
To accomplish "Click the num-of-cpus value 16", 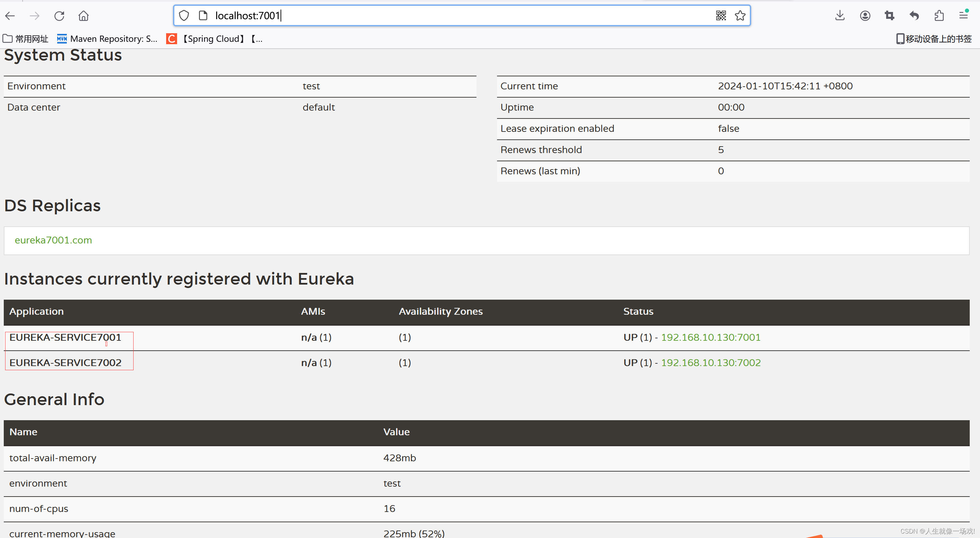I will click(x=389, y=509).
